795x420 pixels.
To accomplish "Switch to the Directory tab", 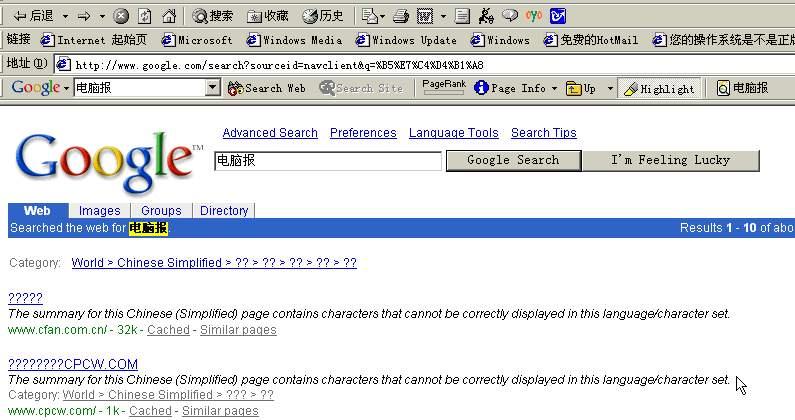I will (224, 211).
